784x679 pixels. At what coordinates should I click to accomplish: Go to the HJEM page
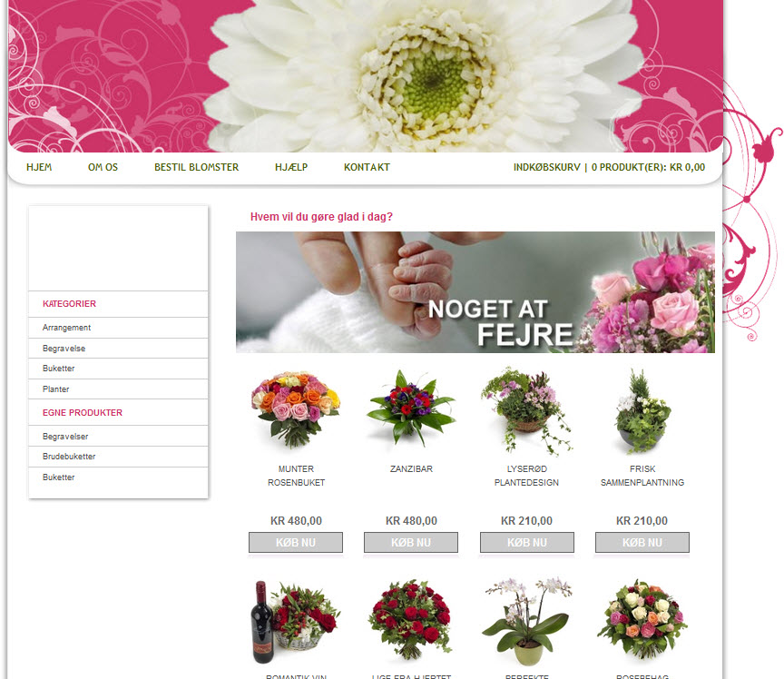[x=39, y=167]
